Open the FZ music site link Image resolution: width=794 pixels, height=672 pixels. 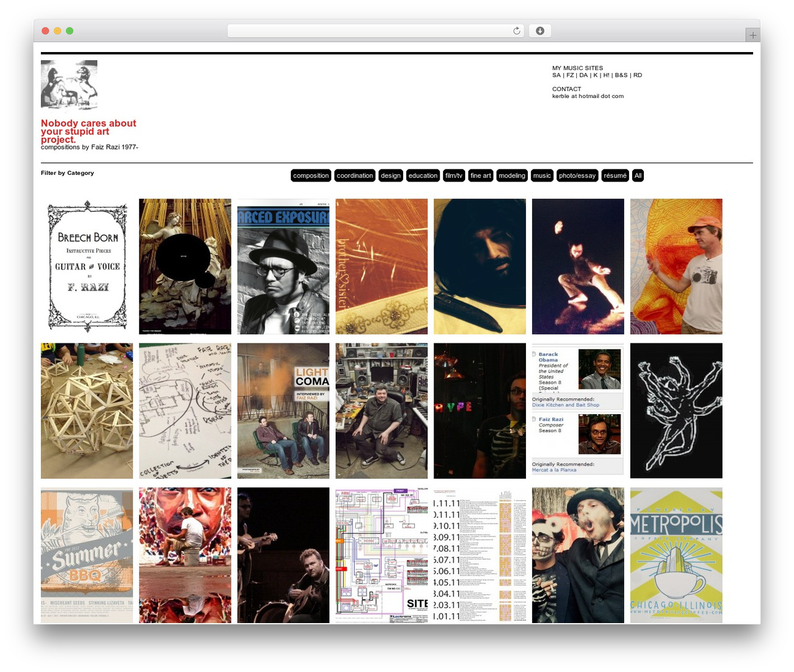pos(570,75)
